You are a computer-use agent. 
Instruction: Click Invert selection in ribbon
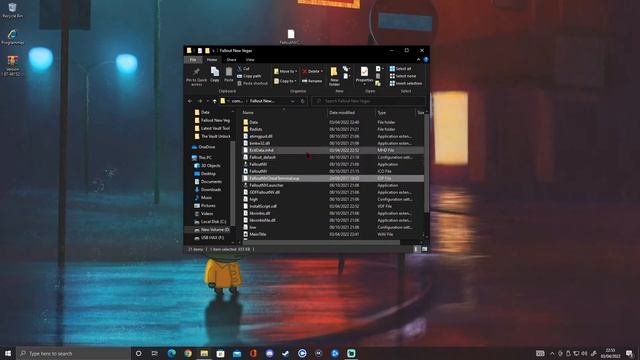pos(406,83)
